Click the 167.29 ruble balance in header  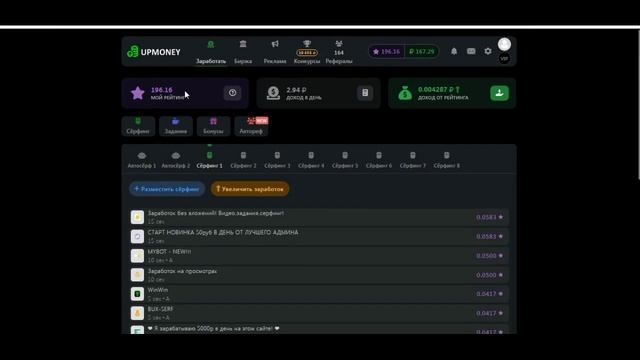(x=422, y=51)
